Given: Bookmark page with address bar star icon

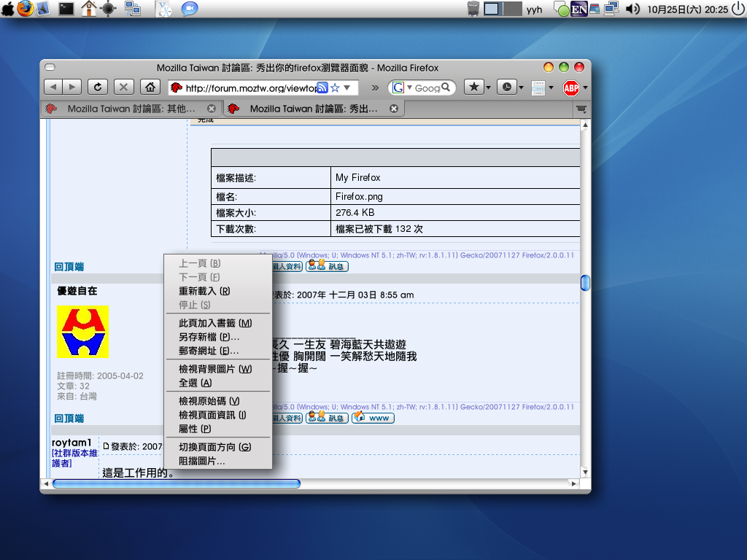Looking at the screenshot, I should coord(335,87).
